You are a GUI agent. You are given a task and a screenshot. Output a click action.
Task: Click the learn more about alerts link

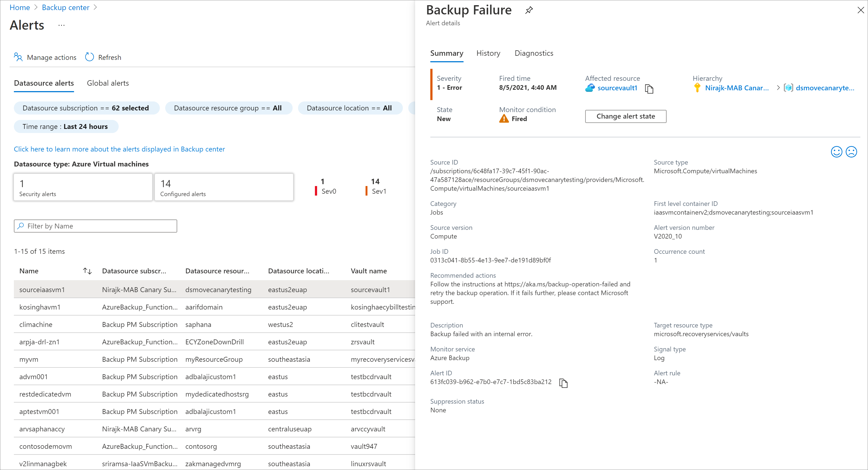pyautogui.click(x=119, y=149)
